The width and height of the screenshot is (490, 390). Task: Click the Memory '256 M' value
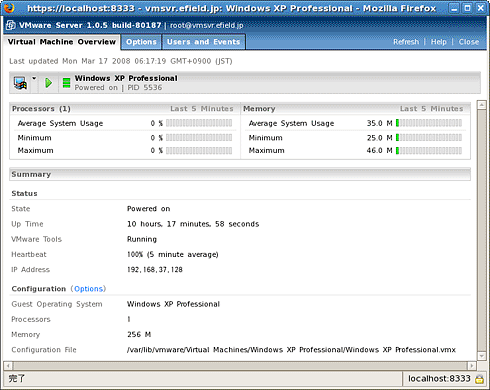[x=139, y=334]
